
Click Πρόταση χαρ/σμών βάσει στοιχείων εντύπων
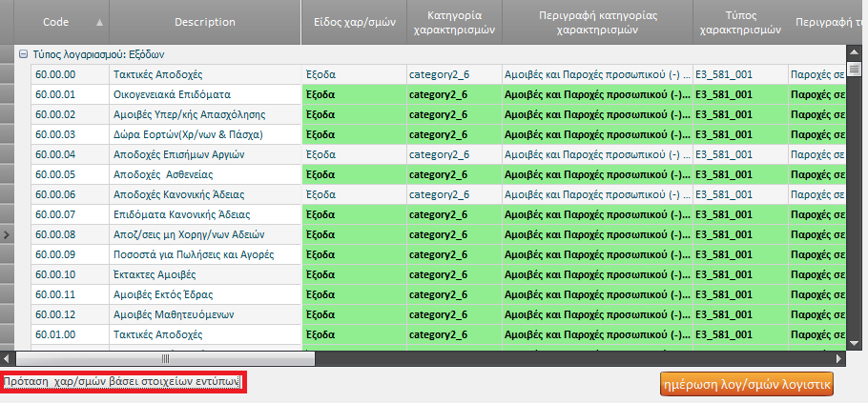pyautogui.click(x=121, y=383)
